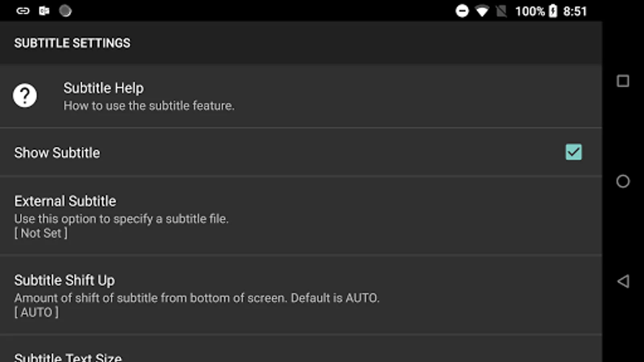The height and width of the screenshot is (362, 644).
Task: Uncheck the Show Subtitle checkbox
Action: click(573, 152)
